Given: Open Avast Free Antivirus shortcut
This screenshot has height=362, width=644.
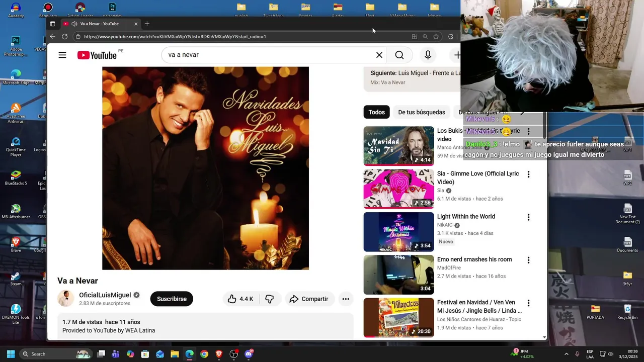Looking at the screenshot, I should [x=16, y=113].
